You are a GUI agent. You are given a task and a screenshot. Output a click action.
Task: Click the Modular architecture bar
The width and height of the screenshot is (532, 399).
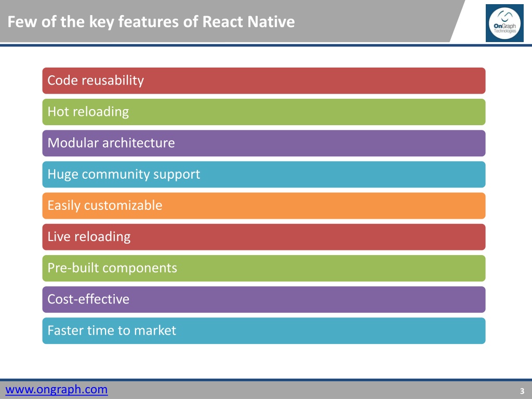(x=264, y=143)
